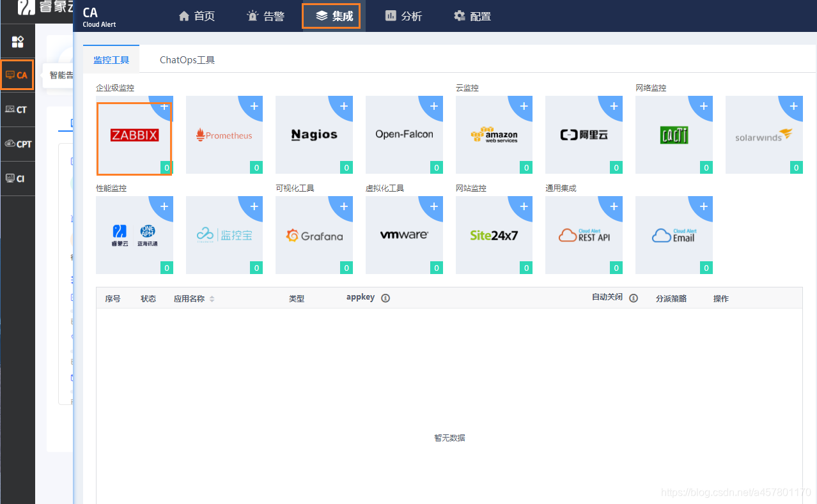Image resolution: width=817 pixels, height=504 pixels.
Task: Click the 类型 column header
Action: (297, 298)
